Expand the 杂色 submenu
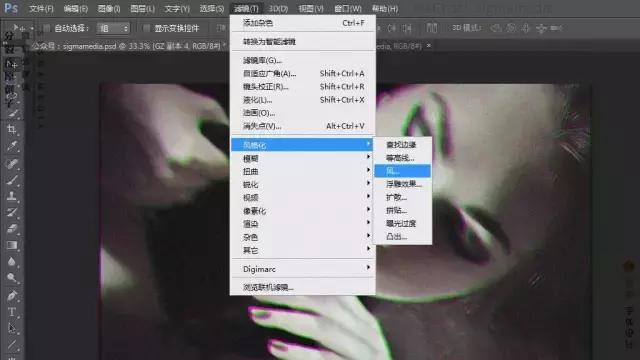This screenshot has width=640, height=360. pyautogui.click(x=302, y=236)
